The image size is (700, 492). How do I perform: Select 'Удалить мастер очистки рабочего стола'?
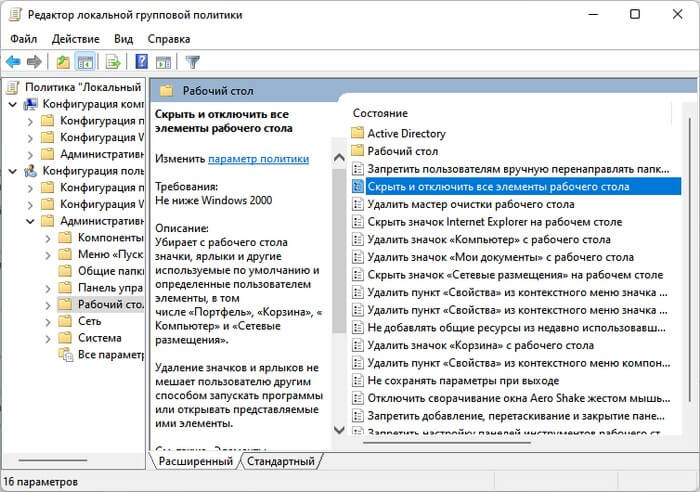coord(471,204)
